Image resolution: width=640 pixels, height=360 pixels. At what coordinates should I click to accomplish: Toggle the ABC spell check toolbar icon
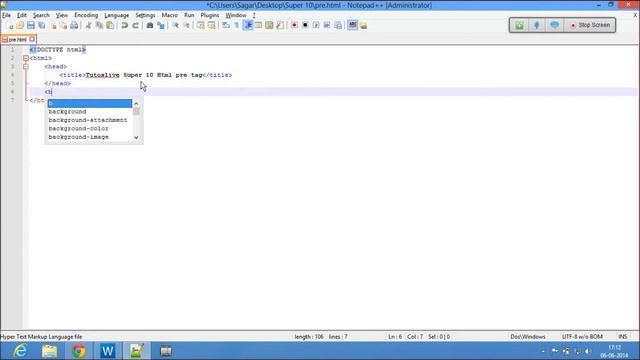click(x=353, y=25)
